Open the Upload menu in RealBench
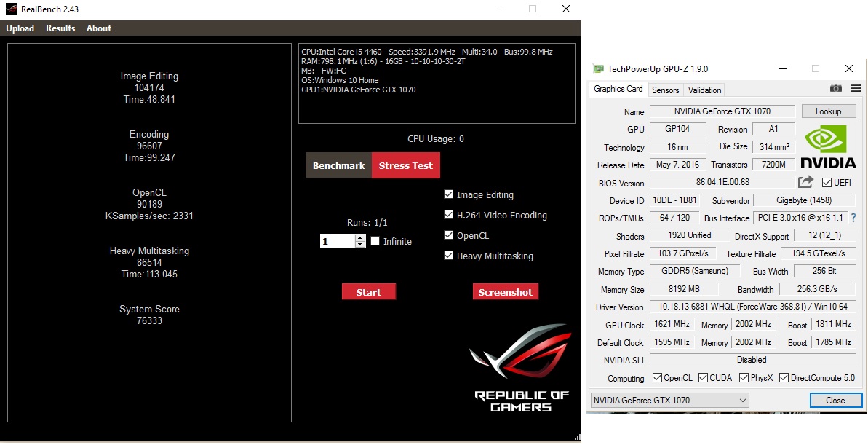 tap(20, 28)
